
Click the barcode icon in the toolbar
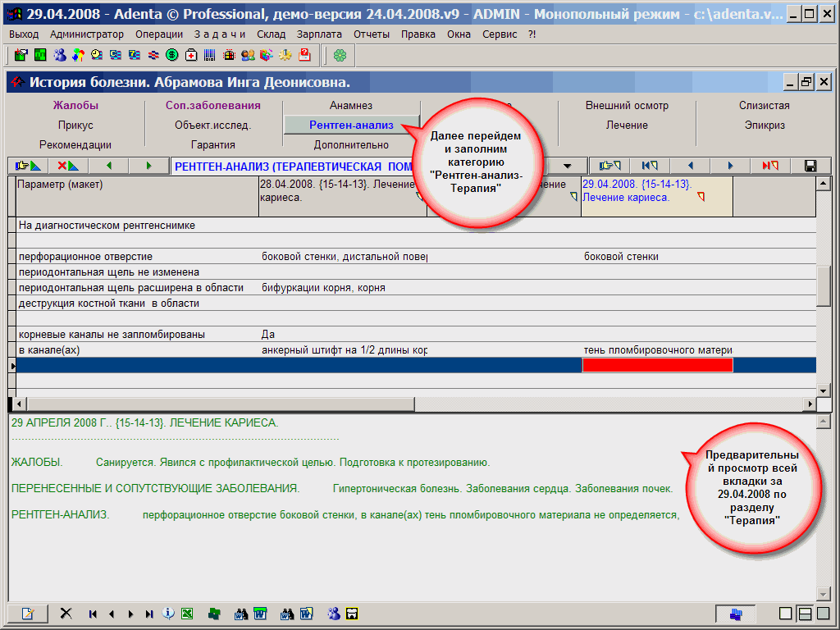point(210,55)
